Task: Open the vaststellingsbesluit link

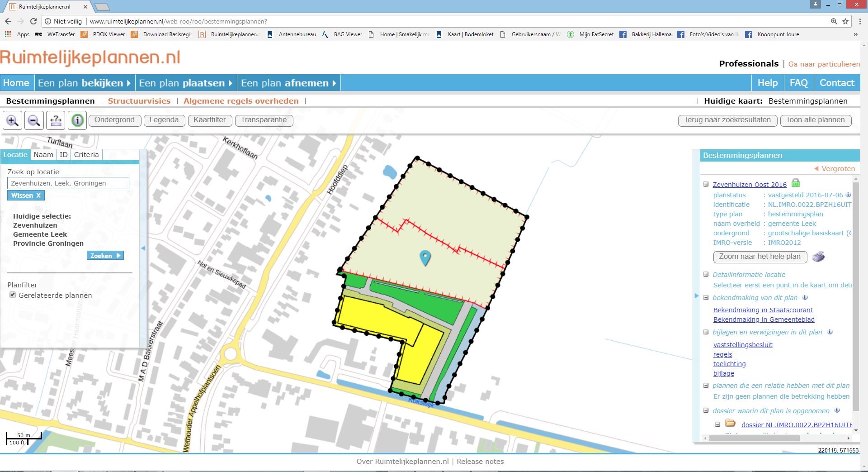Action: (x=743, y=345)
